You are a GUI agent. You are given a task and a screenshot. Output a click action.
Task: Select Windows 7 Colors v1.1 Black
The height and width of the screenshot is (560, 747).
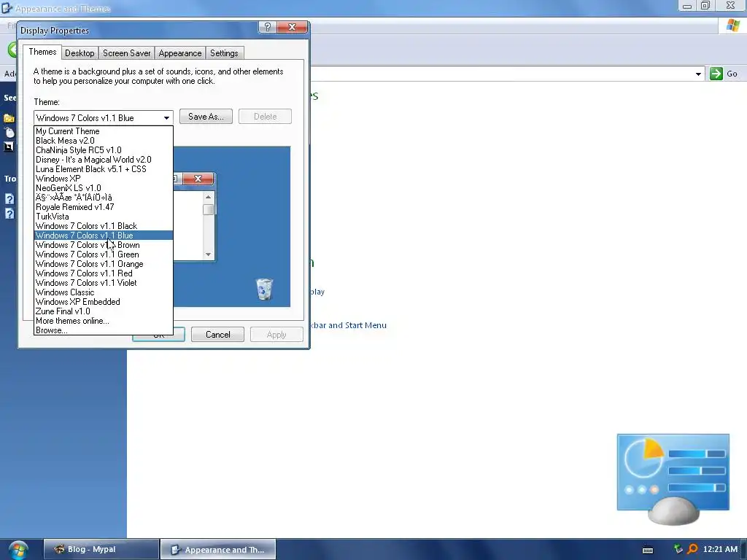[104, 226]
